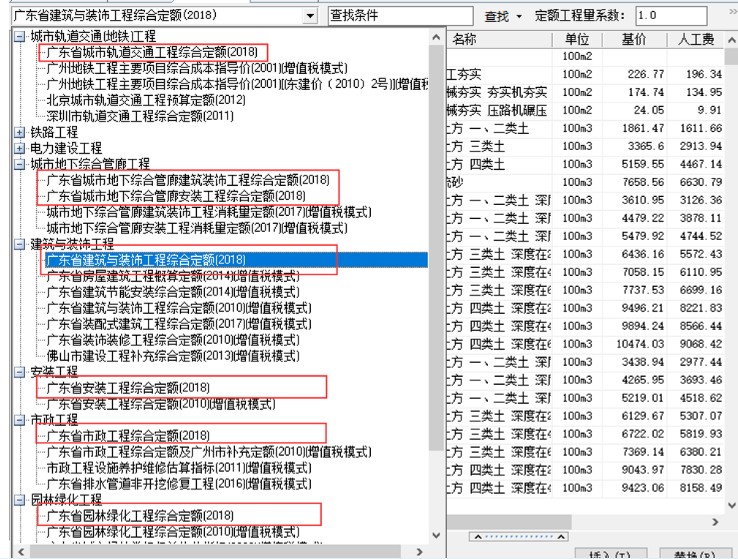Select 广东省建筑节能安装综合定额(2014)
This screenshot has width=738, height=559.
coord(173,292)
